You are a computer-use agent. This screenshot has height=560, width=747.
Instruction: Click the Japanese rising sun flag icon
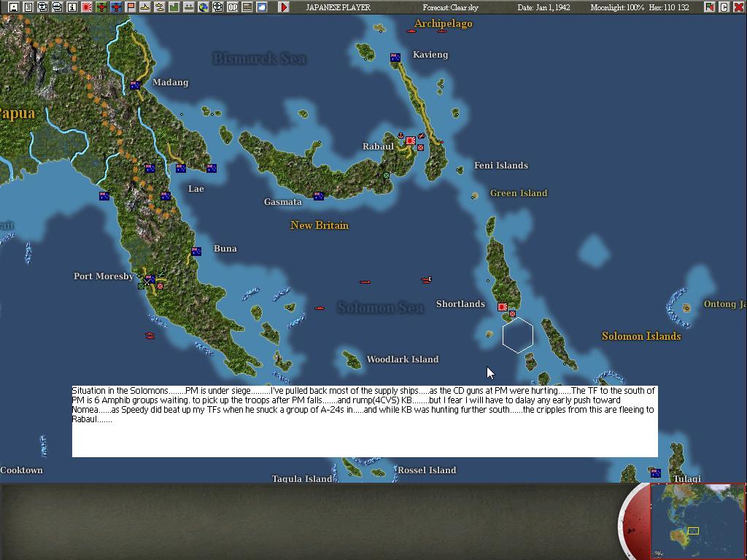[x=87, y=7]
